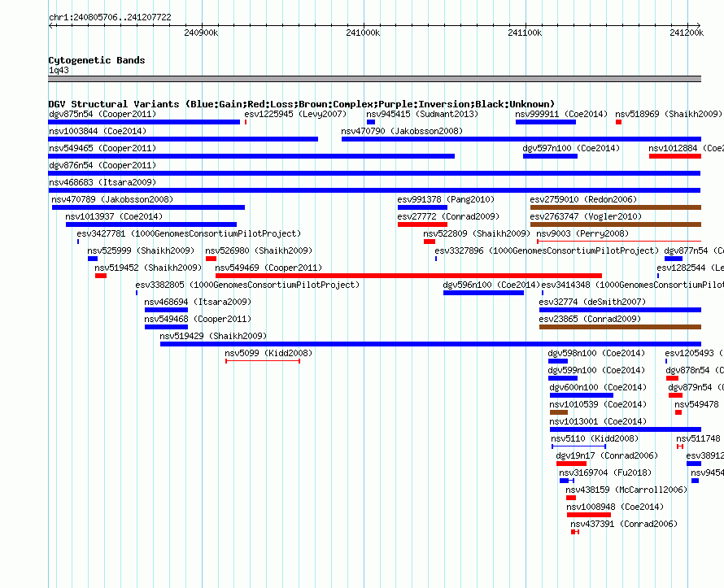
Task: Click nsv525999 (Shaikh2009) label
Action: tap(141, 250)
